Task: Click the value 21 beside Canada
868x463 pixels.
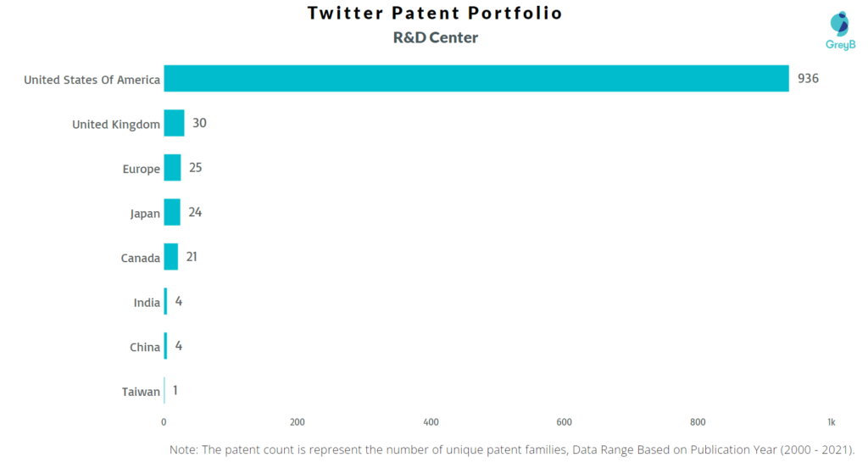Action: coord(192,256)
